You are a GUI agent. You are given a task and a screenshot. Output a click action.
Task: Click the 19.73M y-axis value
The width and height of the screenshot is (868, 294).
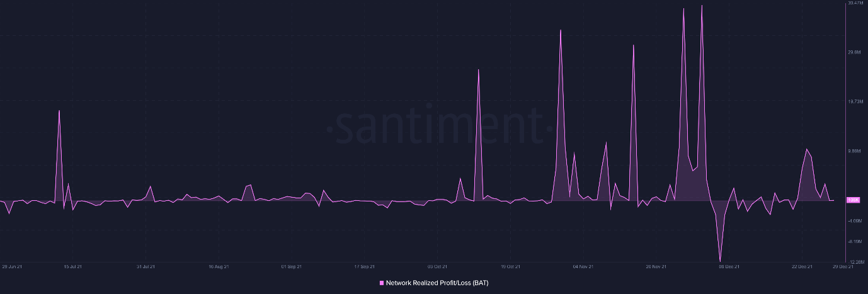[x=855, y=101]
